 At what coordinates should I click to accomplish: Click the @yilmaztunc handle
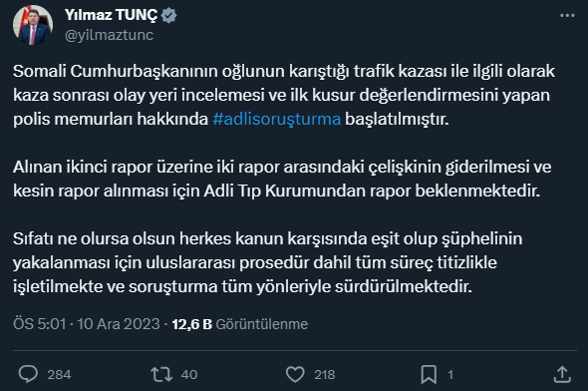click(109, 35)
